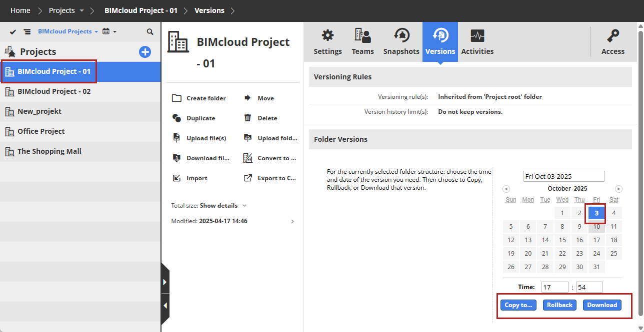
Task: Click the Delete trash action
Action: (x=260, y=118)
